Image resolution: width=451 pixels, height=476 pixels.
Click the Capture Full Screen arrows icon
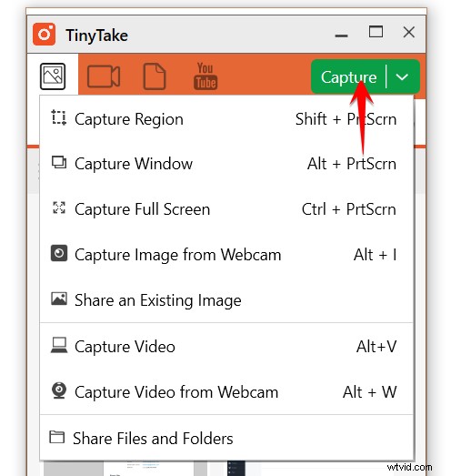(59, 208)
